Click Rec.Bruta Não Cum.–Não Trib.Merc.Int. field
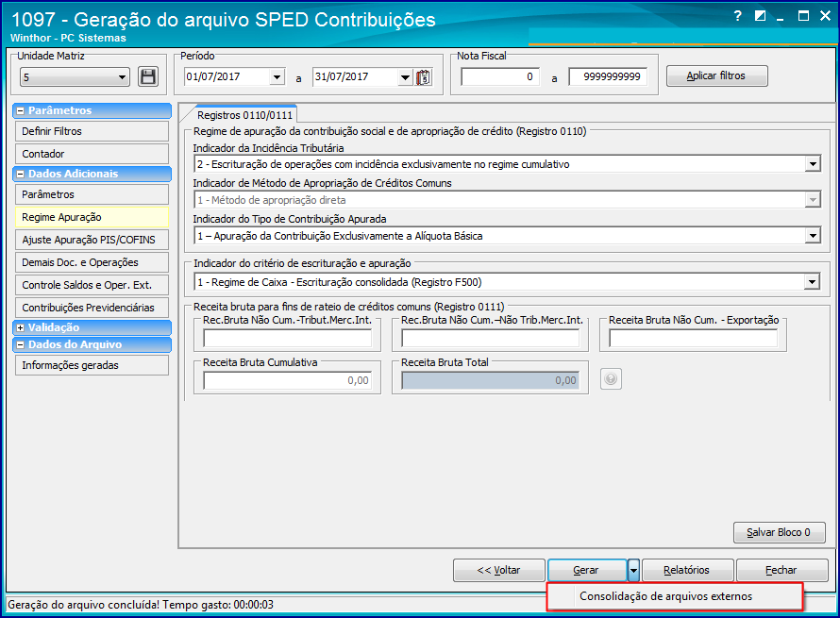840x618 pixels. pyautogui.click(x=490, y=338)
